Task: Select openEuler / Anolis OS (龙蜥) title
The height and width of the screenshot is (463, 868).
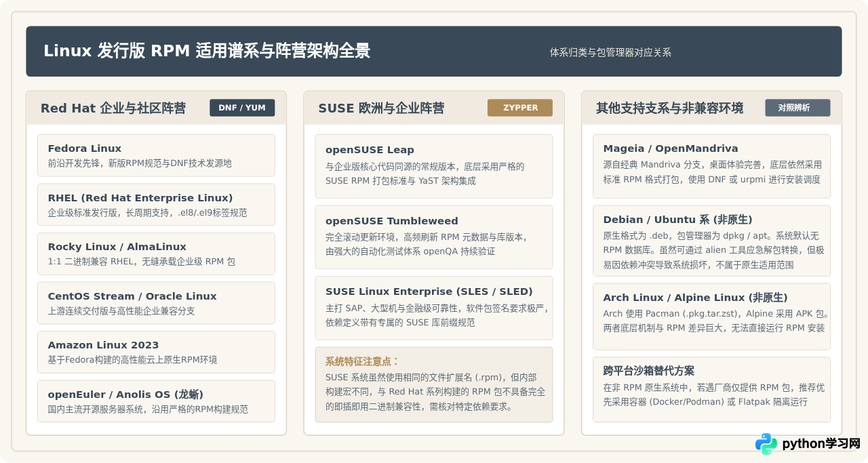Action: pyautogui.click(x=125, y=395)
